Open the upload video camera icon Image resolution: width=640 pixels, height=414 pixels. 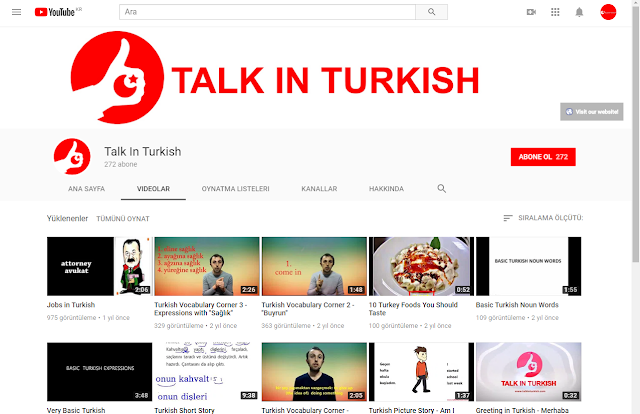(531, 12)
